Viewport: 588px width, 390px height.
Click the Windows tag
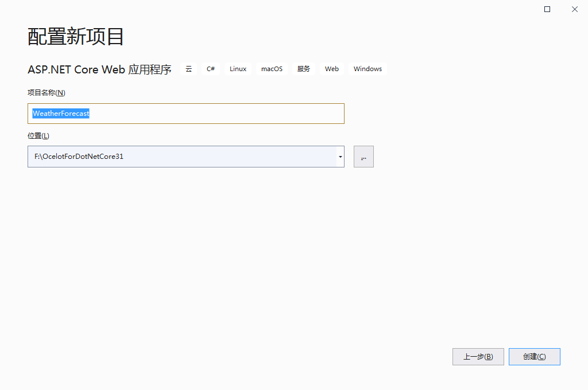coord(368,69)
